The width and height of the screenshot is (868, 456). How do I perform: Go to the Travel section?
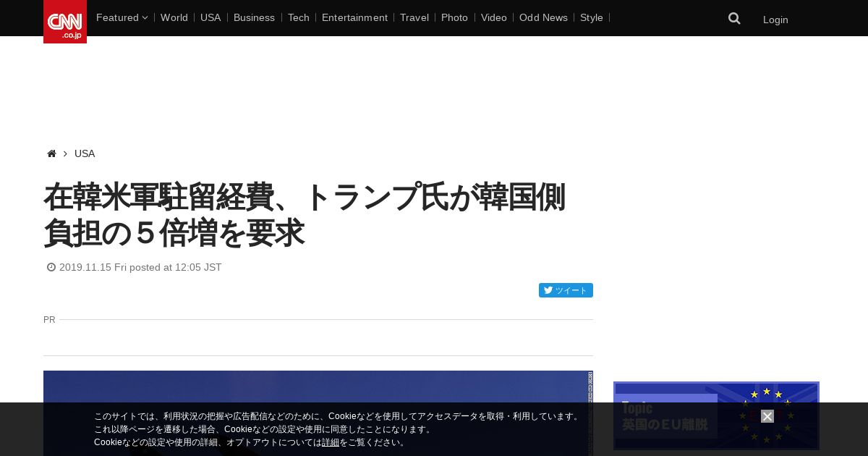[414, 17]
